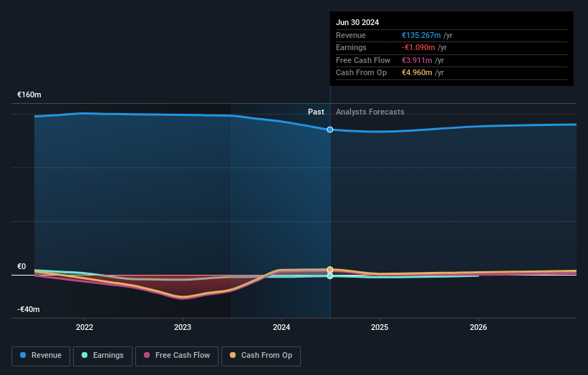Click the Past section label
The width and height of the screenshot is (588, 375).
(x=316, y=112)
